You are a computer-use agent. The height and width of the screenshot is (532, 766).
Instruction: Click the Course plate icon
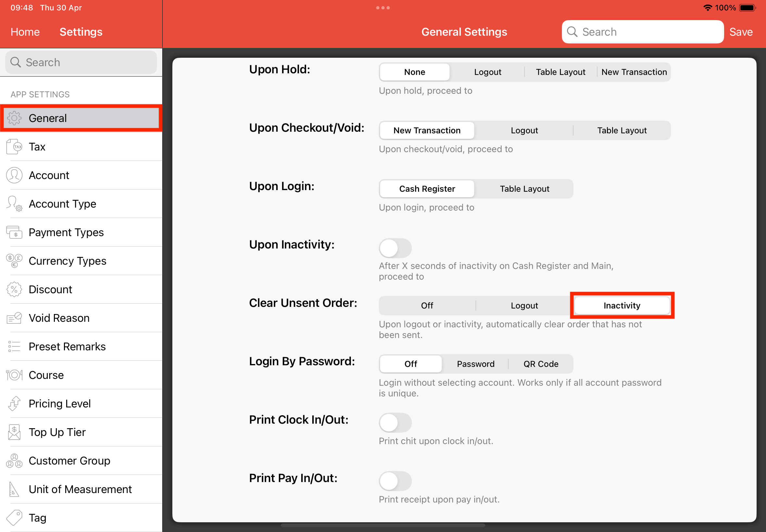point(14,375)
